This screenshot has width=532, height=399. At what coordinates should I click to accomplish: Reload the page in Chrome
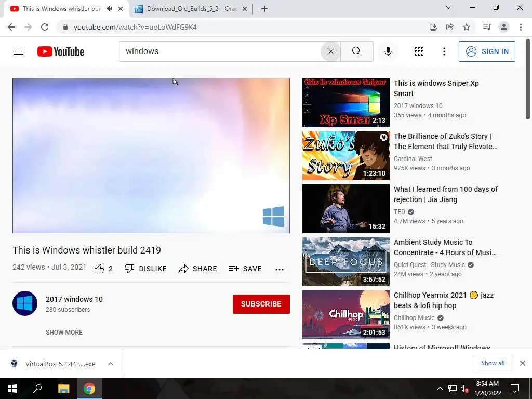coord(45,27)
